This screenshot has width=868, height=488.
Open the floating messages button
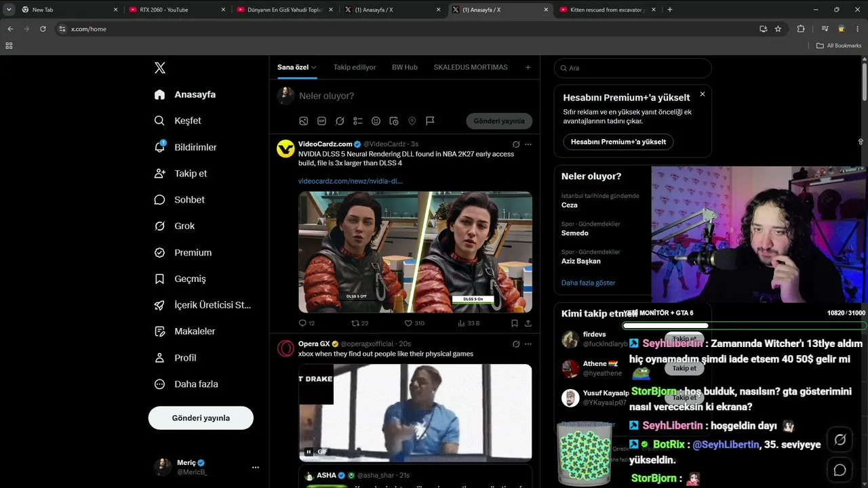click(840, 470)
